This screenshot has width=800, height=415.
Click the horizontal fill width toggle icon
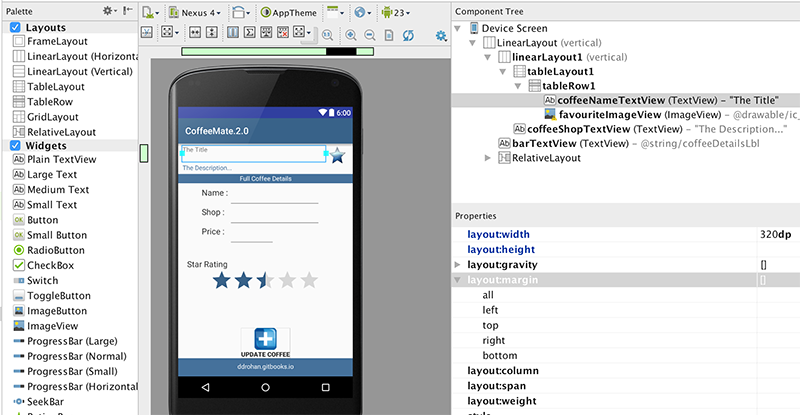coord(195,33)
